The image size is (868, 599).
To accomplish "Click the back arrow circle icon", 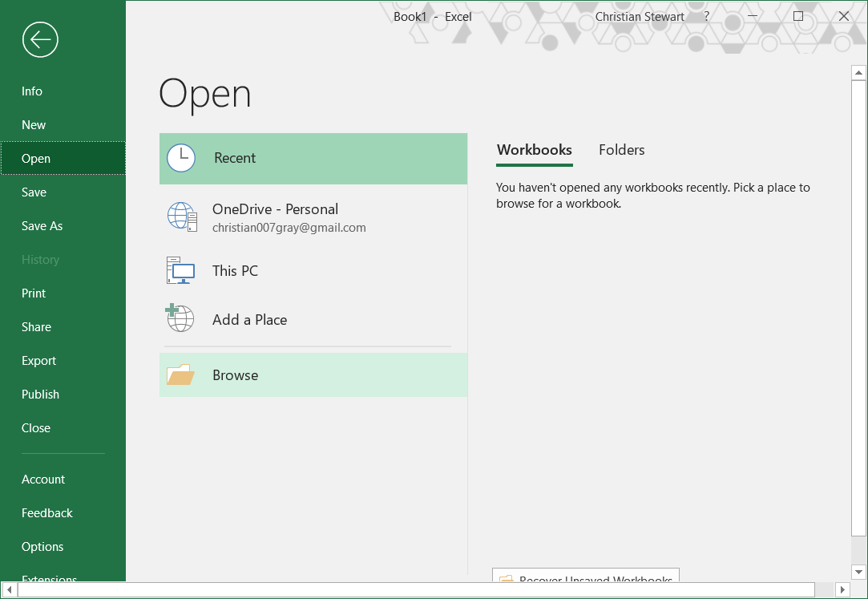I will 40,40.
